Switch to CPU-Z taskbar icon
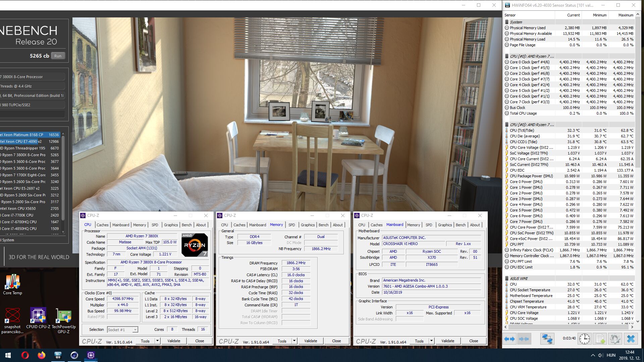This screenshot has width=644, height=362. [x=91, y=355]
